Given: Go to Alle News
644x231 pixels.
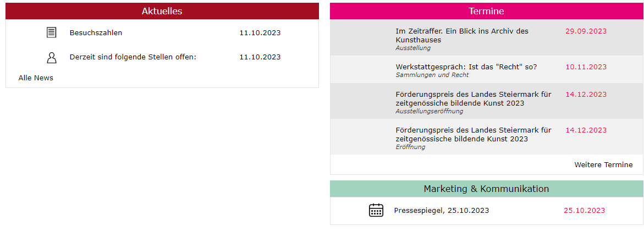Looking at the screenshot, I should [x=36, y=78].
